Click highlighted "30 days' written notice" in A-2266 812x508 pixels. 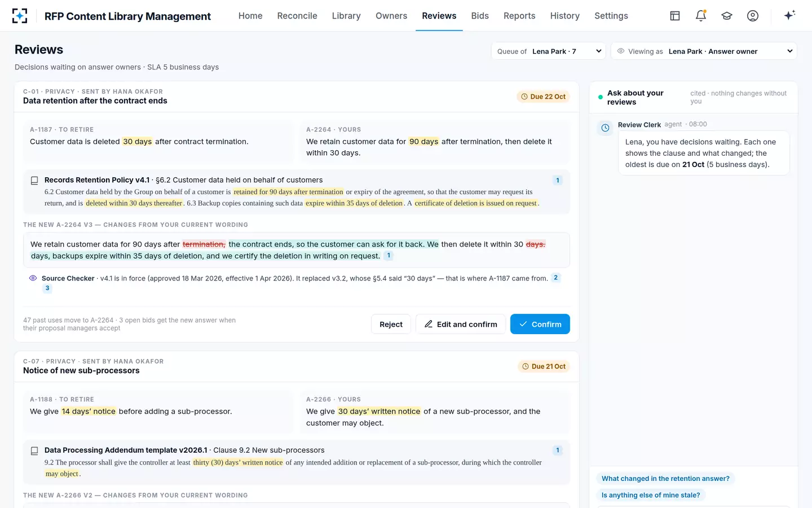(x=379, y=411)
